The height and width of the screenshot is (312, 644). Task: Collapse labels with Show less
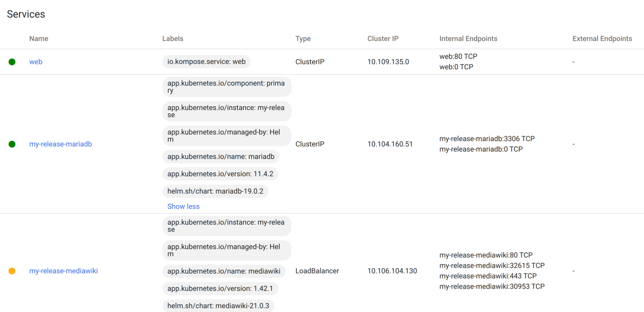click(183, 207)
